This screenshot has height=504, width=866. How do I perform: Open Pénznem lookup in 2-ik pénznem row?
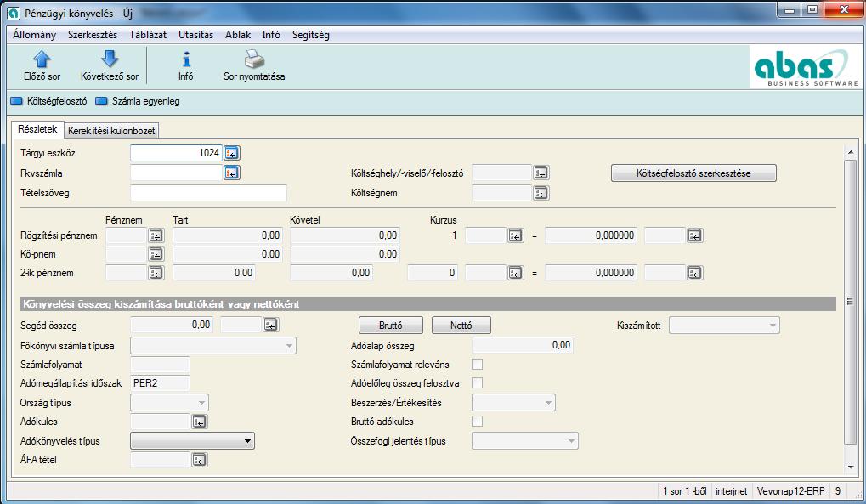pos(156,273)
